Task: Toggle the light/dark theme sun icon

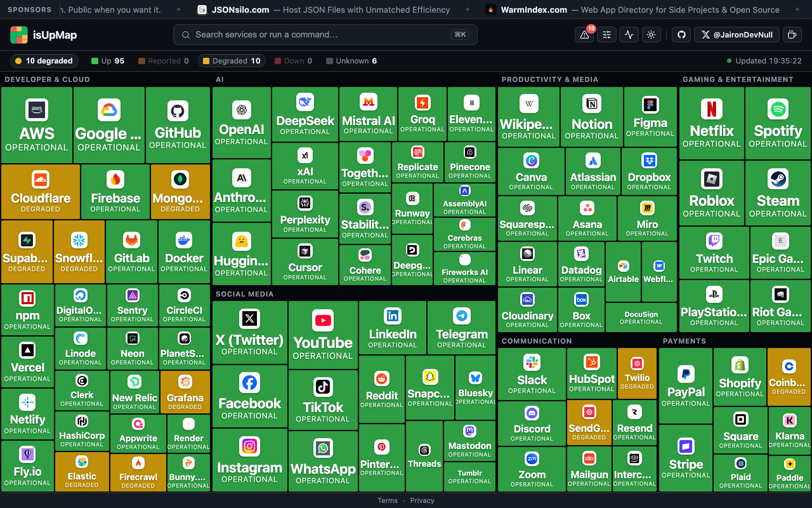Action: [651, 35]
